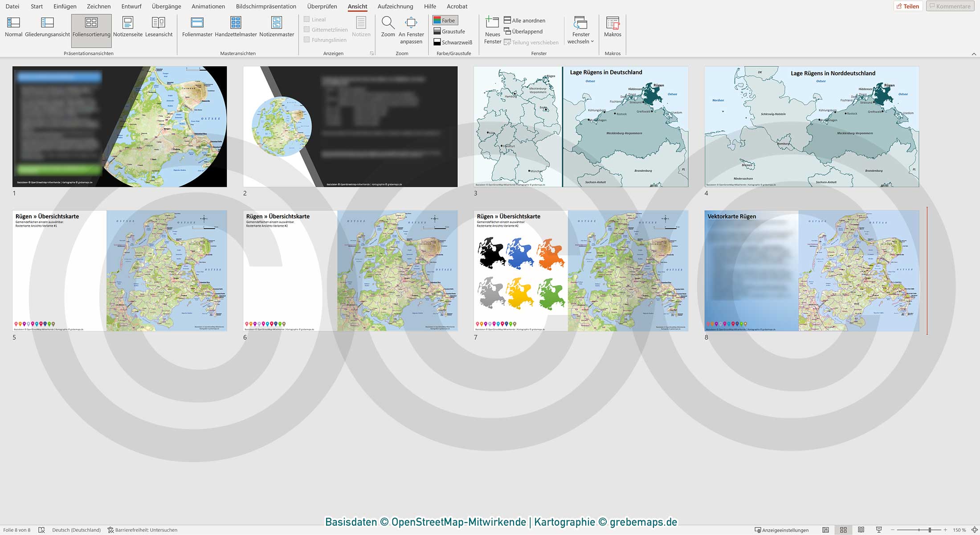Screen dimensions: 980x535
Task: Open the Folienmaster editor
Action: 197,29
